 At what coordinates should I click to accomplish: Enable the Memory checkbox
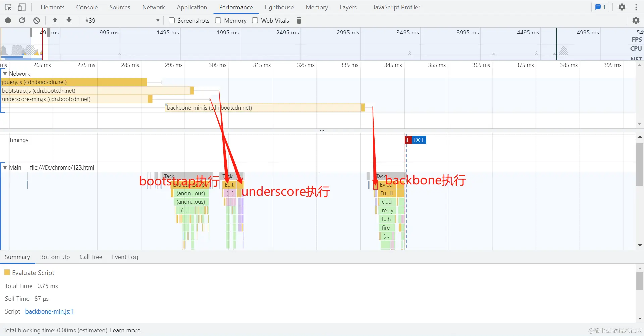[x=218, y=20]
